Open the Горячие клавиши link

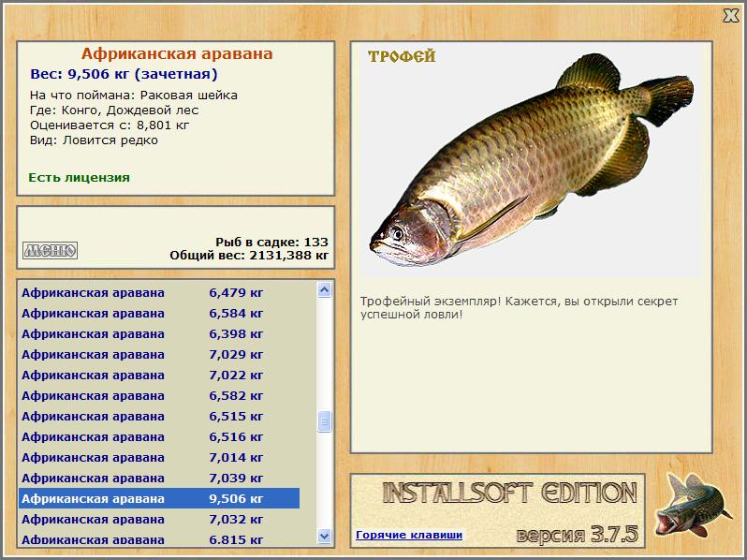point(409,535)
